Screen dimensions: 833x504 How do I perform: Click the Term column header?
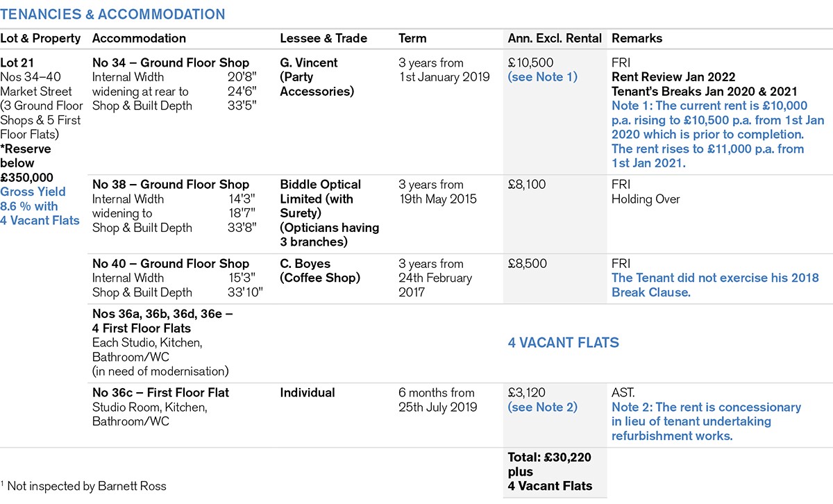coord(412,38)
